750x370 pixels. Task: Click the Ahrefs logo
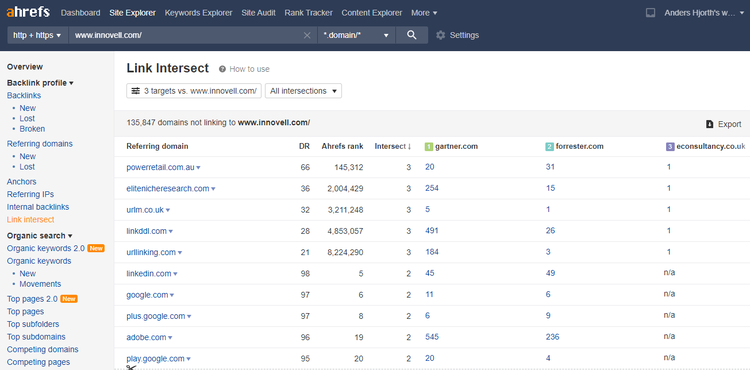point(28,12)
